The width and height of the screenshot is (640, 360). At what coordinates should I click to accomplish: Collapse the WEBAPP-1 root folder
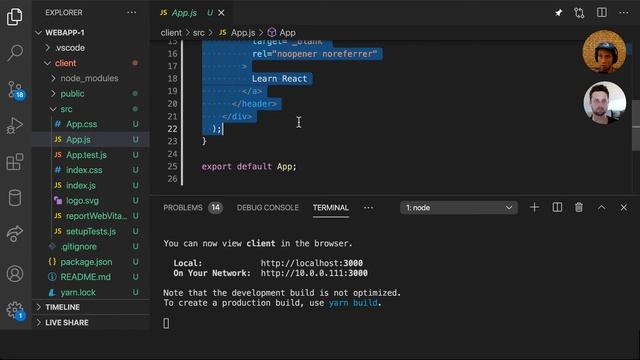pos(64,33)
